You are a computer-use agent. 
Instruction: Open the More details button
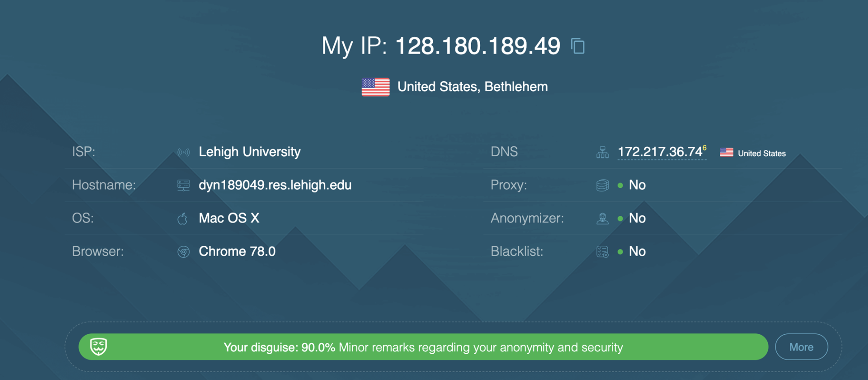[801, 347]
